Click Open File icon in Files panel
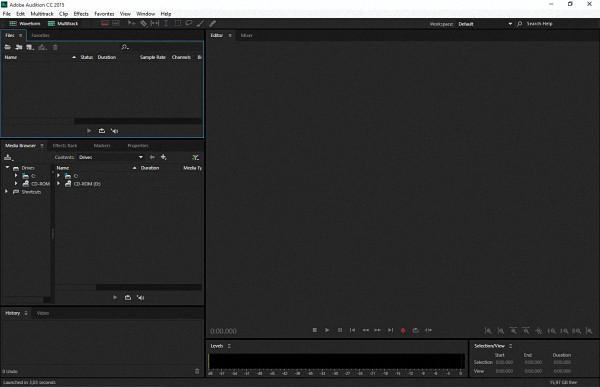 point(7,47)
